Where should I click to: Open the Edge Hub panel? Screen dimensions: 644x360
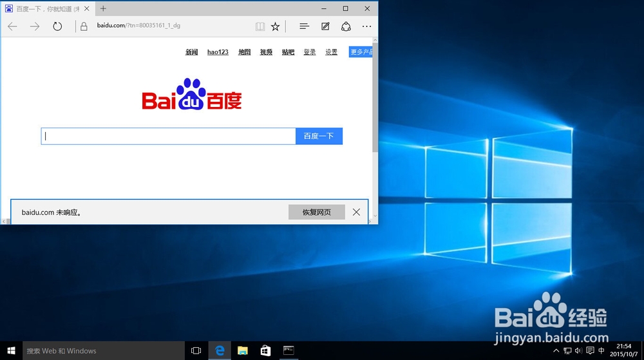coord(305,26)
